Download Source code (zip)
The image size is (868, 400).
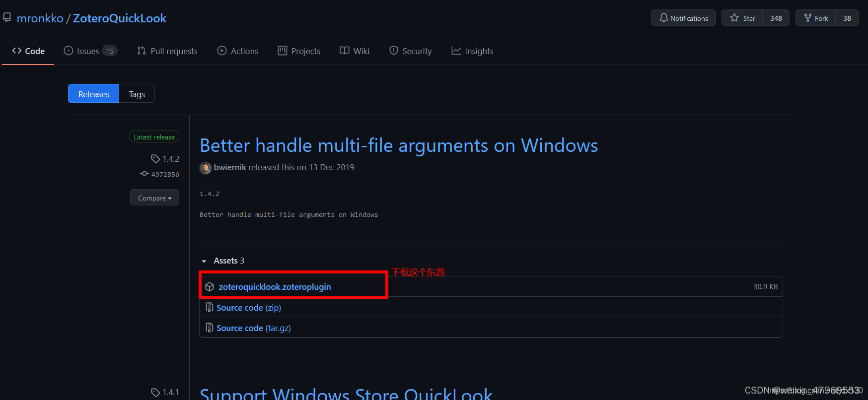click(249, 308)
